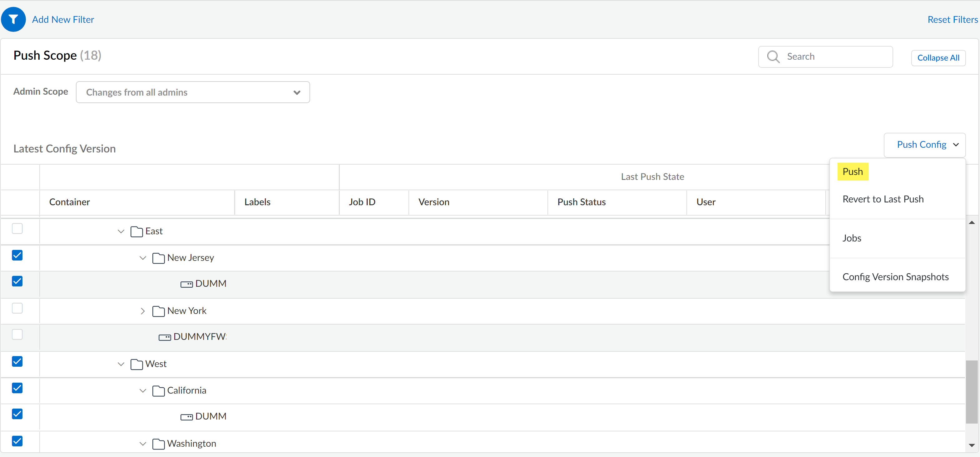Open Config Version Snapshots from the menu
Image resolution: width=980 pixels, height=457 pixels.
click(x=896, y=277)
